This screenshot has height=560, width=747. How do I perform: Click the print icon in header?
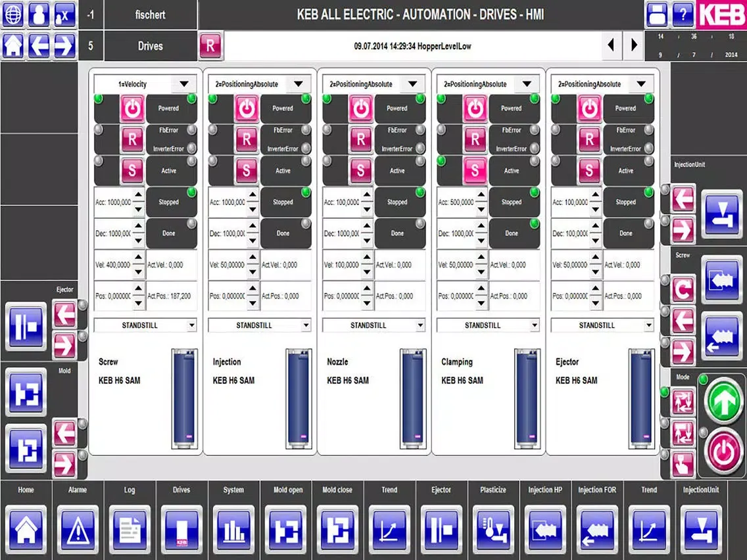(x=657, y=14)
